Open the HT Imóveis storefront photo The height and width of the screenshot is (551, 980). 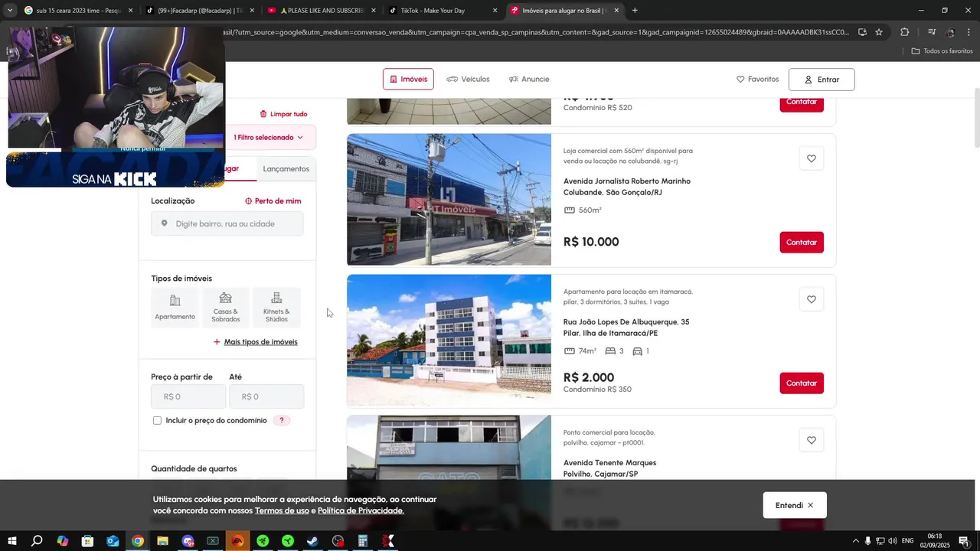coord(449,200)
